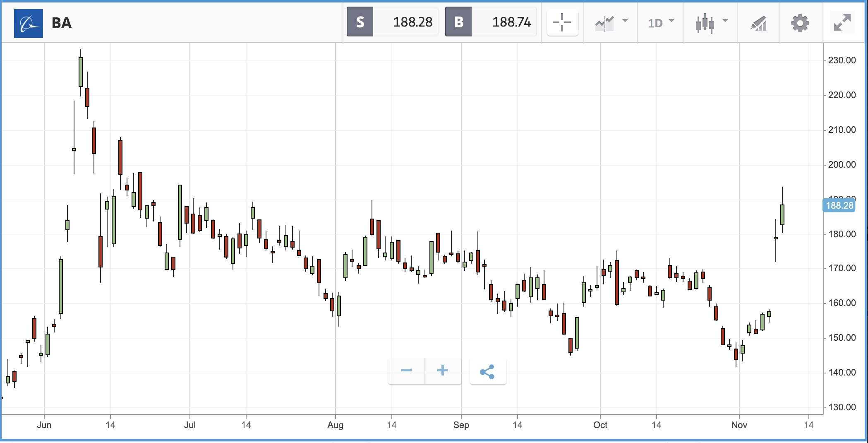Open the drawing tools icon
868x443 pixels.
click(759, 23)
